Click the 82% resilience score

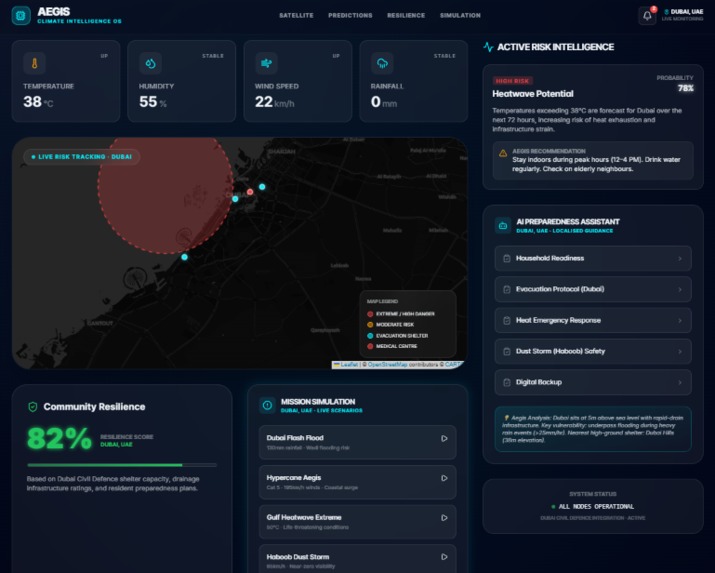pyautogui.click(x=60, y=439)
